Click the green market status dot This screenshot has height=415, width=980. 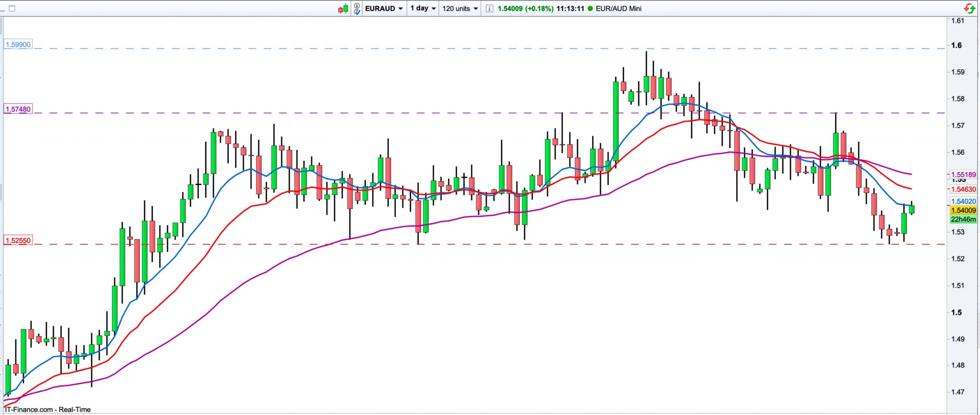point(590,8)
